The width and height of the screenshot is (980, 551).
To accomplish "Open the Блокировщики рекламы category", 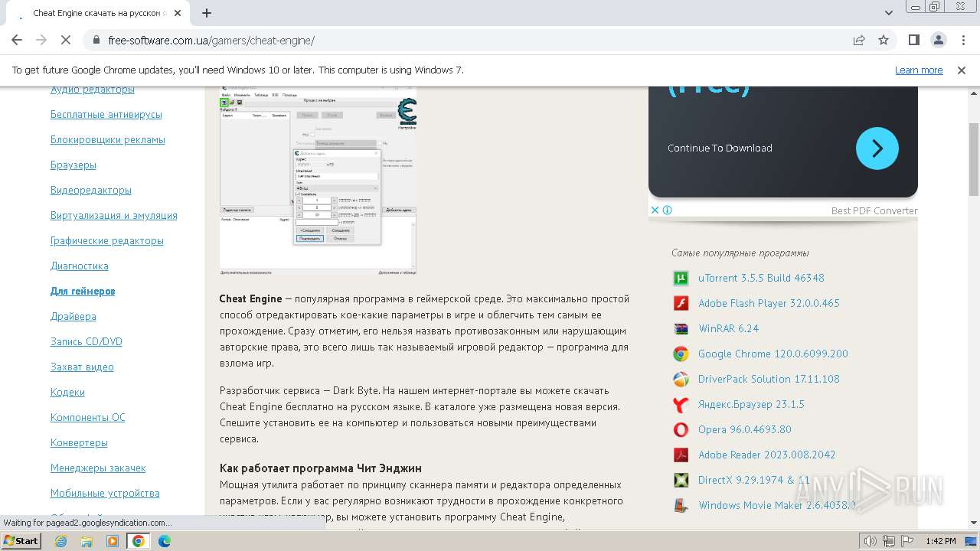I will click(x=107, y=139).
